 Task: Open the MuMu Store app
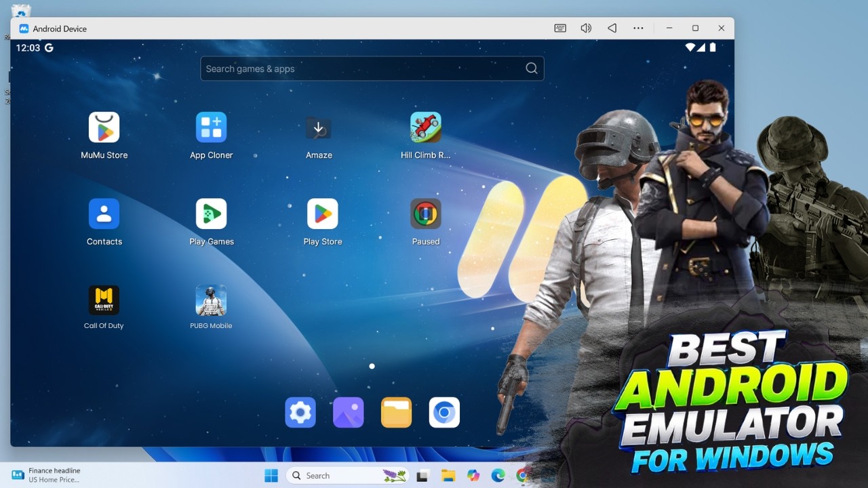point(104,127)
